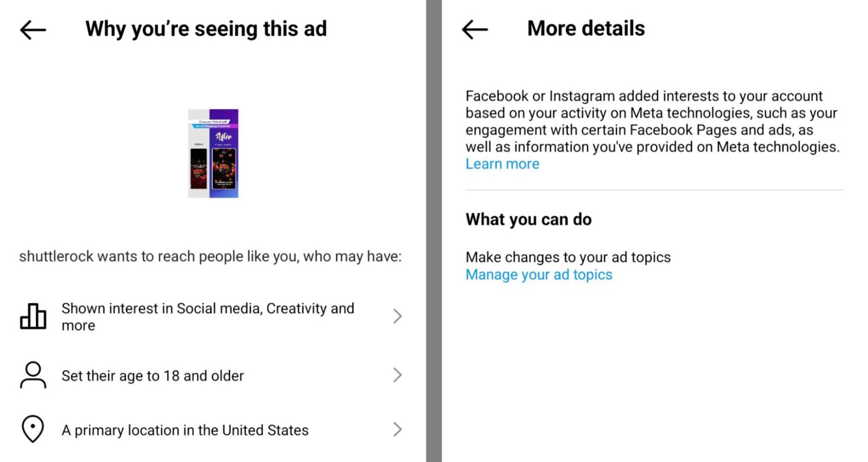Select the "More details" header
The height and width of the screenshot is (462, 868).
(585, 28)
